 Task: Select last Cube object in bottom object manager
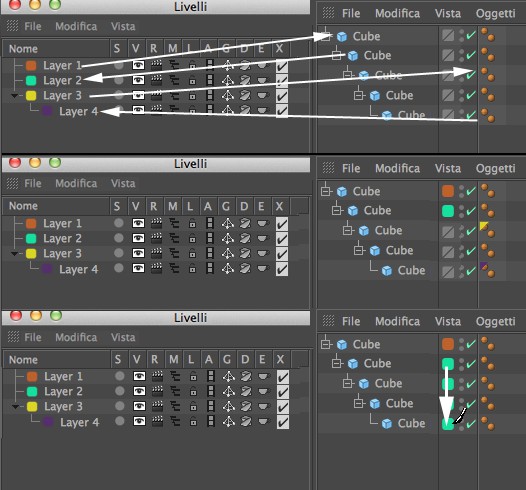click(411, 423)
